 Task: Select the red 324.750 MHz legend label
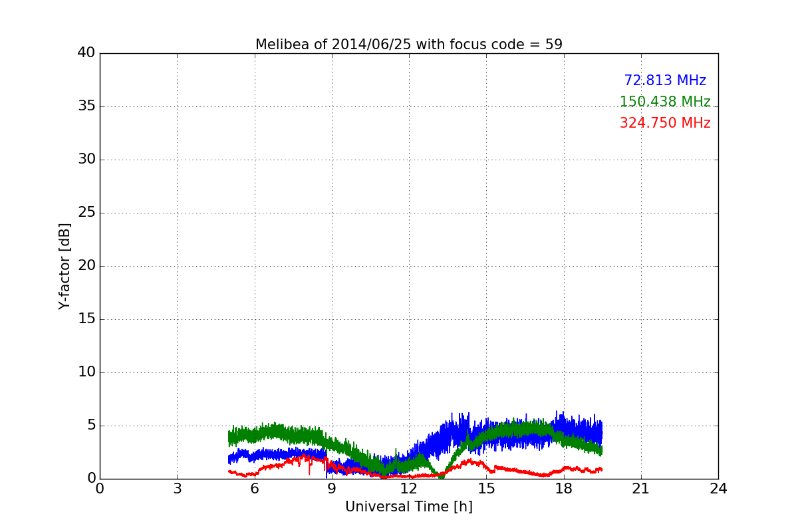click(665, 123)
